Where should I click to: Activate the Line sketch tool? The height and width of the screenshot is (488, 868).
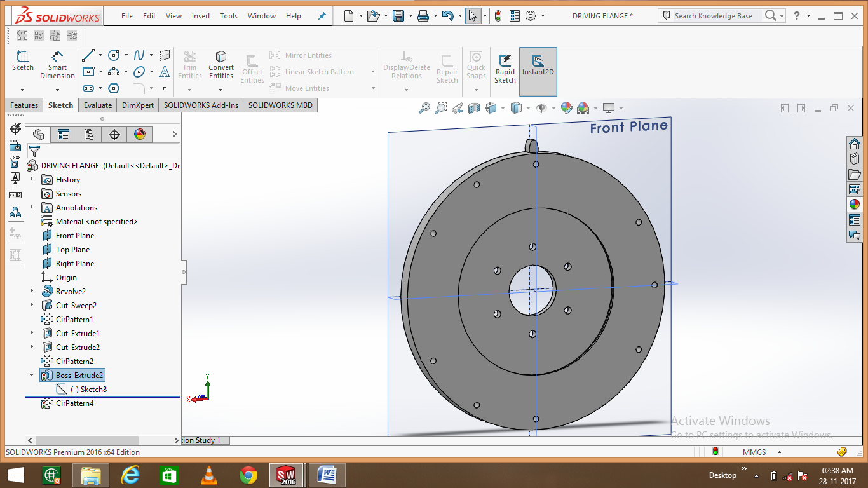[x=88, y=55]
